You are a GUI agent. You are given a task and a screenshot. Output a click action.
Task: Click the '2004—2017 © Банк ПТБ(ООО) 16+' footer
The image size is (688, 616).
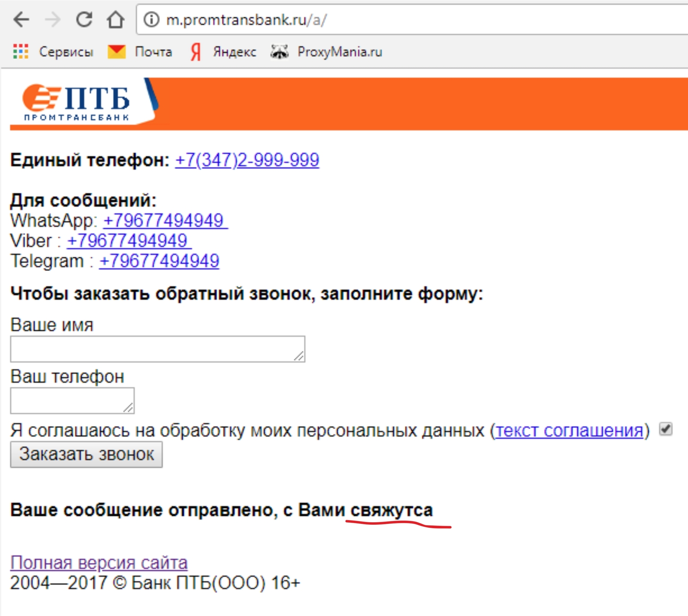point(155,583)
